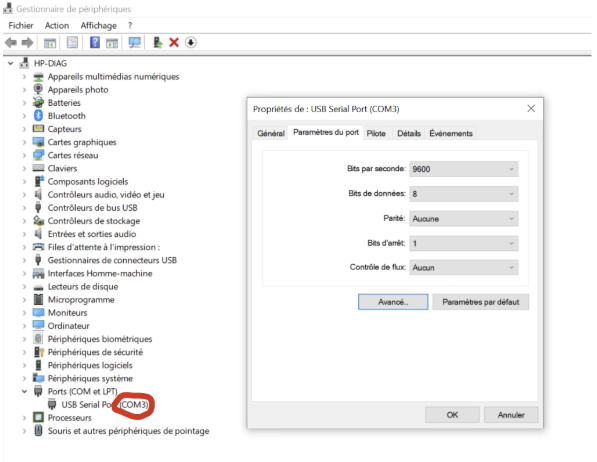Click the Claviers keyboard icon
This screenshot has height=462, width=597.
(x=38, y=168)
